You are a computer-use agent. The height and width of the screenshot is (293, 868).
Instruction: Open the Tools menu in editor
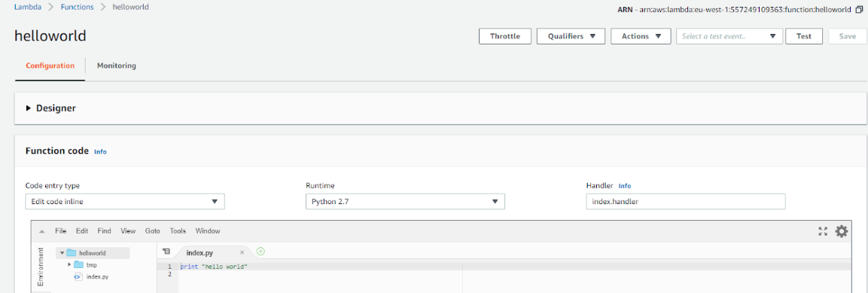[178, 231]
